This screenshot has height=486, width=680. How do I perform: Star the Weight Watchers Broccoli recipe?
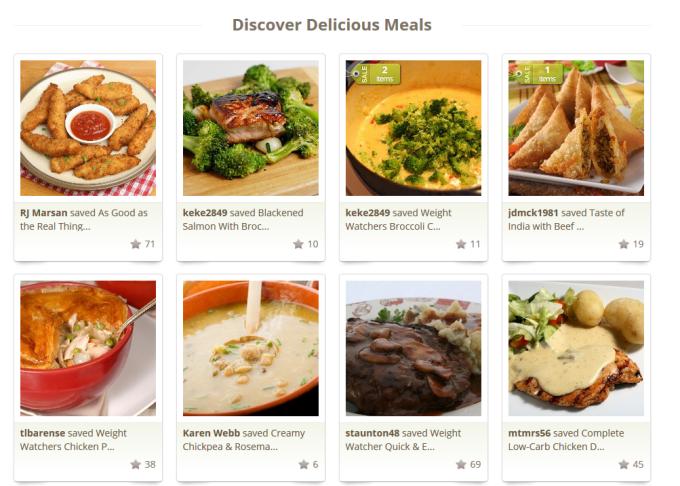click(461, 244)
